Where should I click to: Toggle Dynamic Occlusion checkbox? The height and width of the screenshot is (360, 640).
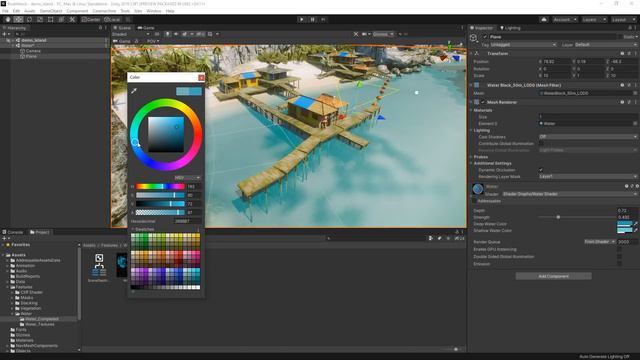coord(541,170)
